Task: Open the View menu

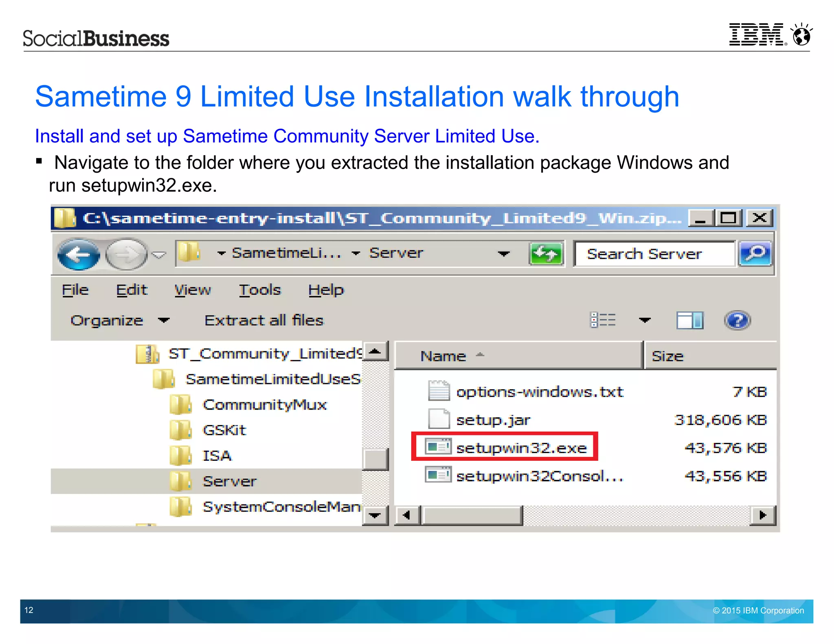Action: coord(193,290)
